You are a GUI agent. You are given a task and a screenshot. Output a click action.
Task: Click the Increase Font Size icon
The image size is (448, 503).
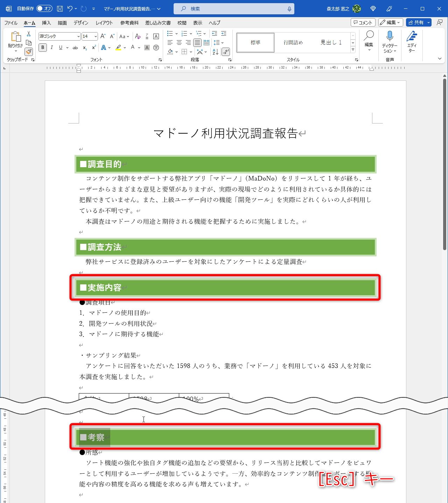pos(103,36)
